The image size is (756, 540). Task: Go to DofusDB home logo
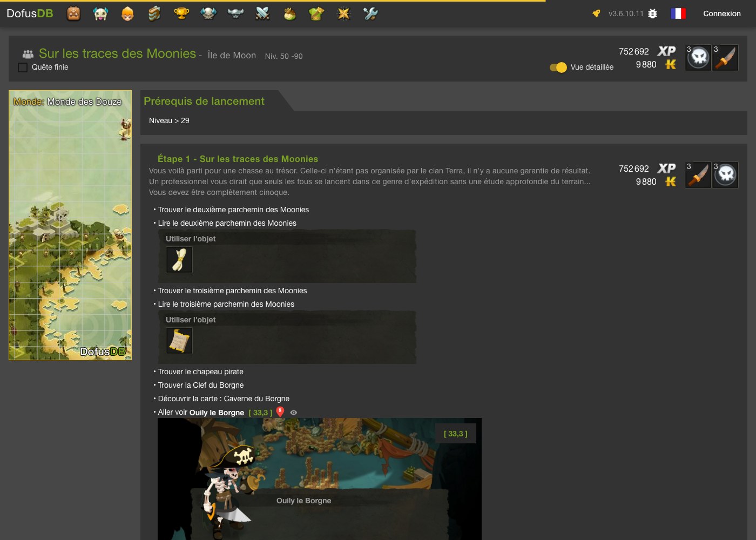30,13
